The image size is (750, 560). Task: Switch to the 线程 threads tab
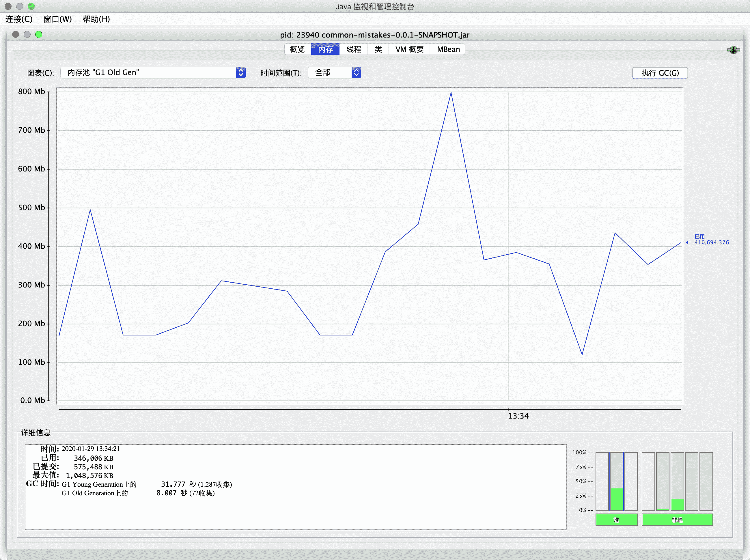(x=353, y=49)
